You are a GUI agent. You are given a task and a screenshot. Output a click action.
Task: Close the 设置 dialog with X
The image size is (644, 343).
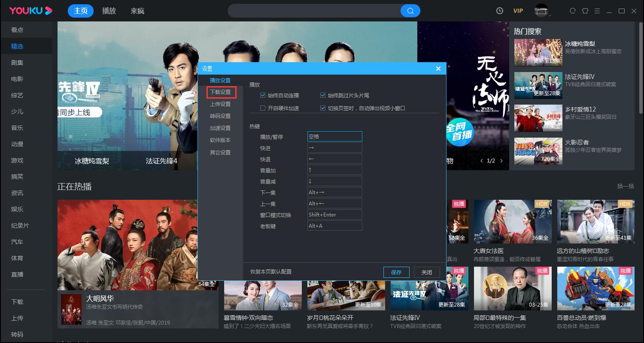click(438, 69)
